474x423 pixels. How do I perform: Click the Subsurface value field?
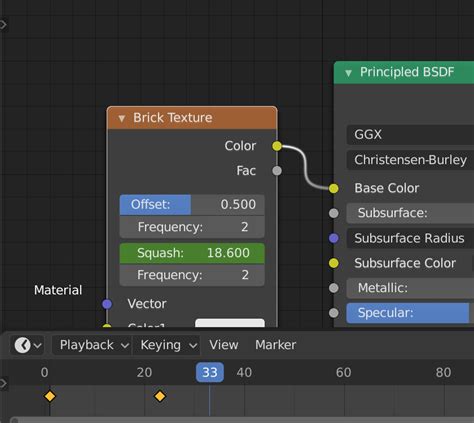point(410,213)
